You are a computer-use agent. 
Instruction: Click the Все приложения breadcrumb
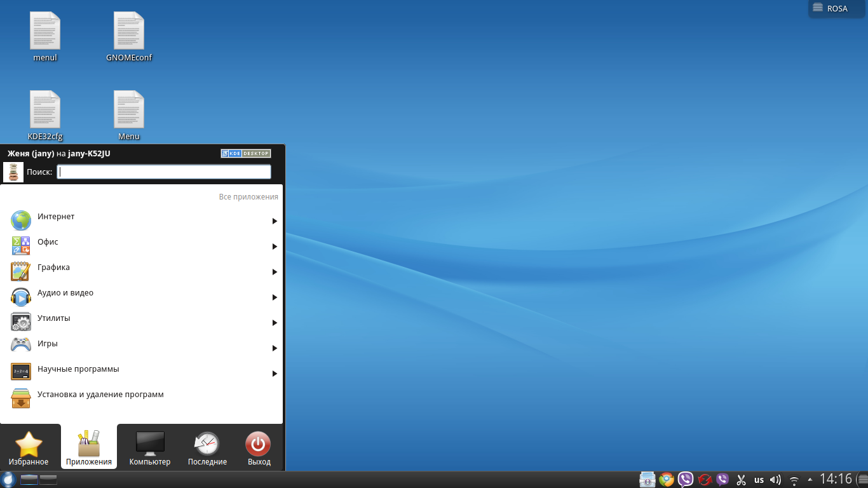point(248,197)
